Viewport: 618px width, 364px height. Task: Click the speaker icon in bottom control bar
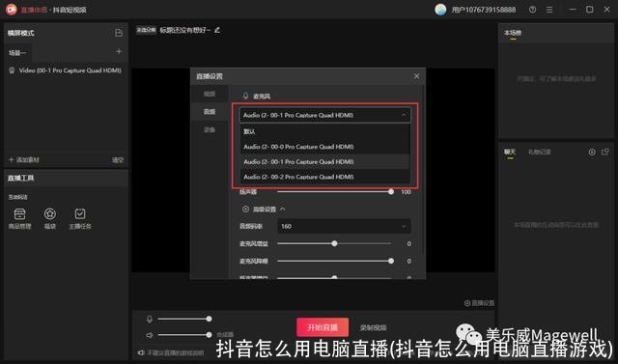click(x=150, y=335)
